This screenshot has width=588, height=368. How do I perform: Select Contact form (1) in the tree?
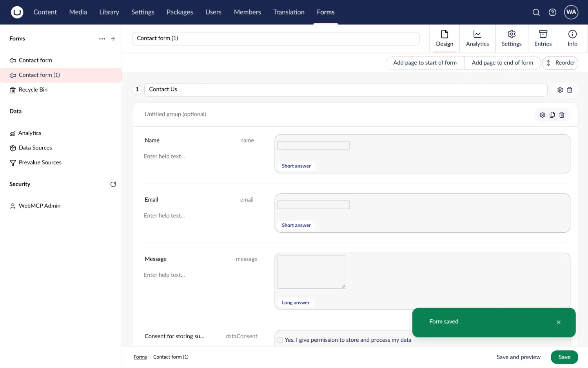pyautogui.click(x=61, y=75)
